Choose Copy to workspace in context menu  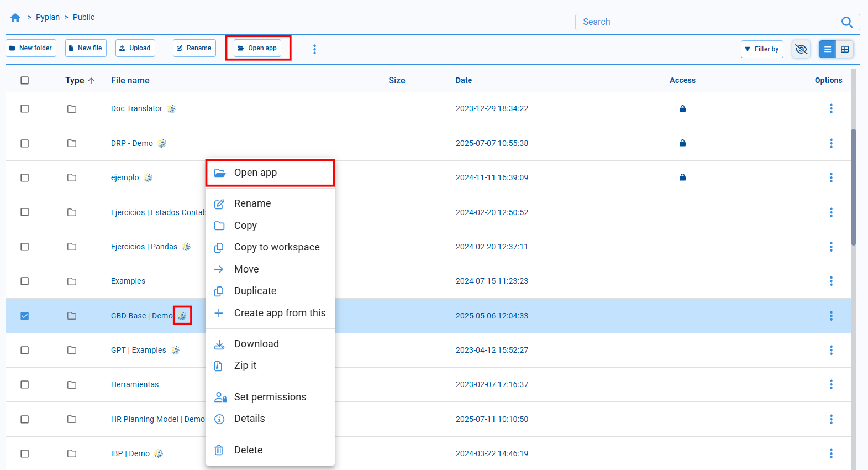tap(276, 247)
